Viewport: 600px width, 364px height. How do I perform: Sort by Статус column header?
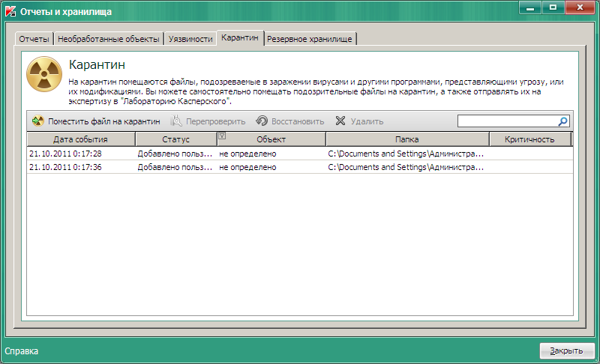[x=176, y=139]
